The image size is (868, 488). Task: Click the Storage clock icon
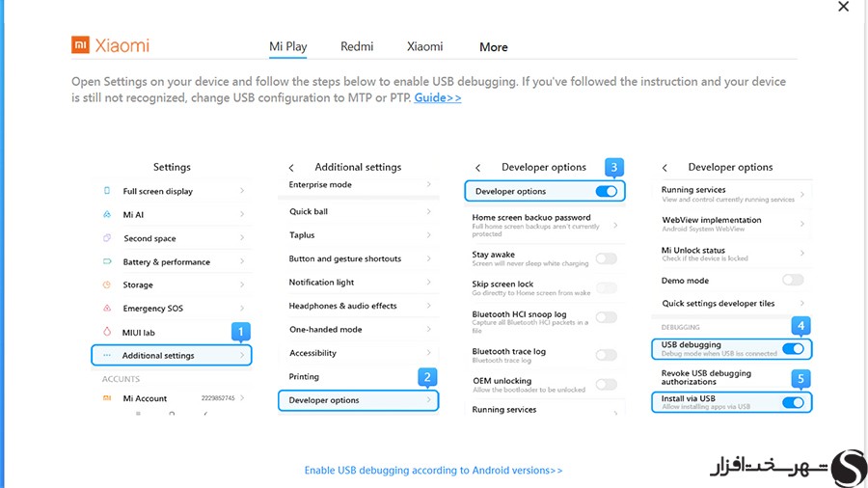coord(107,285)
